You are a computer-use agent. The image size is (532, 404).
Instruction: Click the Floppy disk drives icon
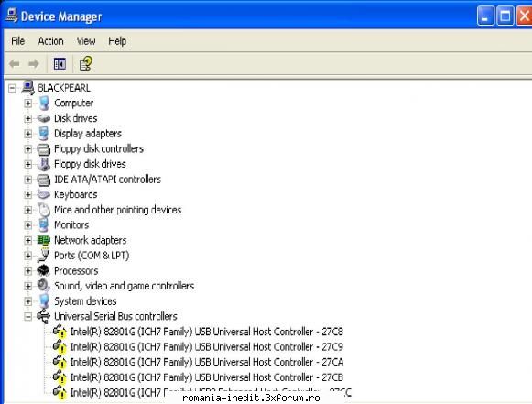click(43, 164)
